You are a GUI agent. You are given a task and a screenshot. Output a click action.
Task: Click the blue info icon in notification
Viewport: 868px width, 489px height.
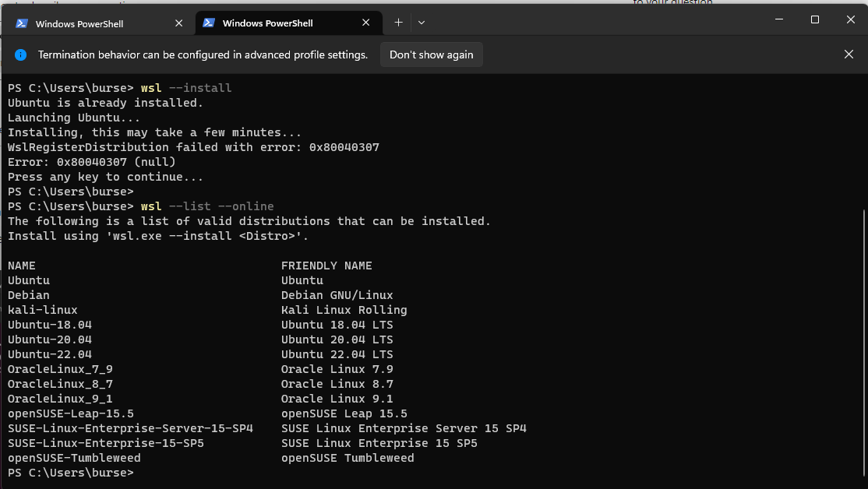tap(20, 55)
